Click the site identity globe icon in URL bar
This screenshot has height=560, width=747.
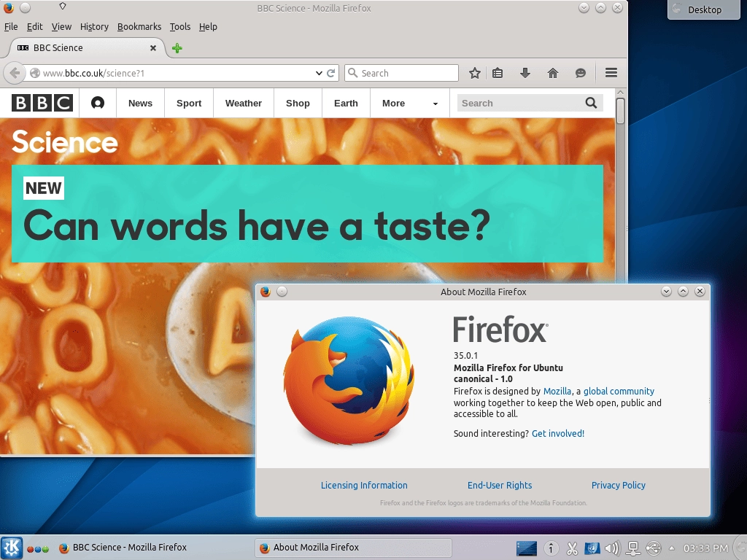[35, 73]
